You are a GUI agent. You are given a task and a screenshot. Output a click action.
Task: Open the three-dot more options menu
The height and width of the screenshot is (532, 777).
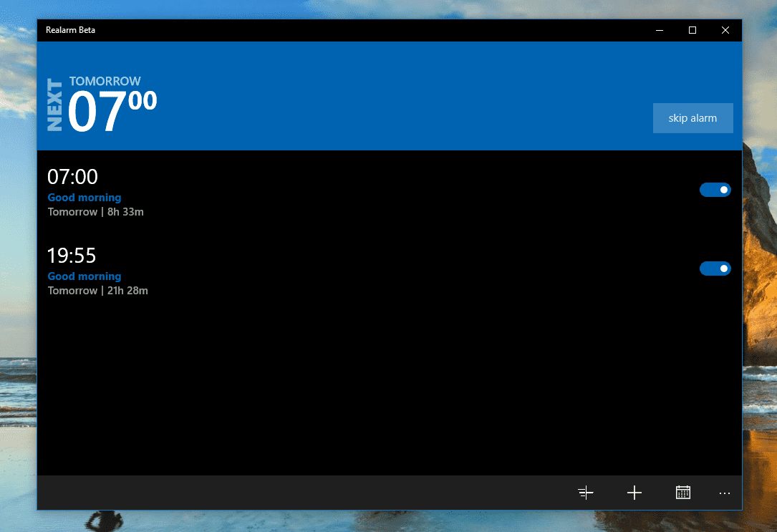coord(724,493)
